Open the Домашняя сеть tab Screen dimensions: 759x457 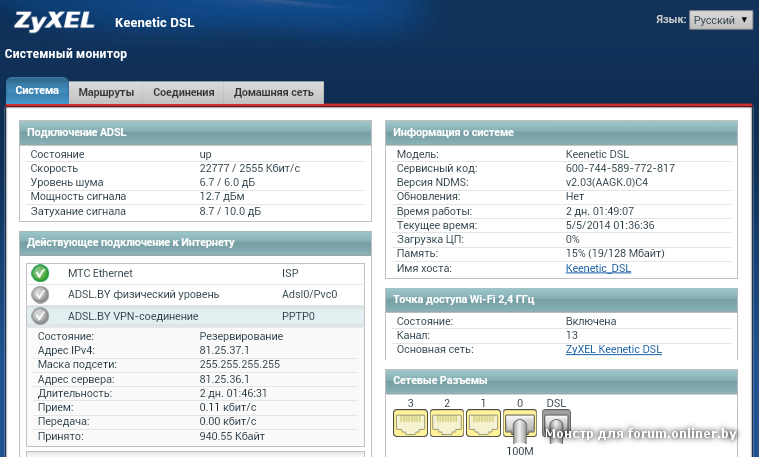pos(273,92)
